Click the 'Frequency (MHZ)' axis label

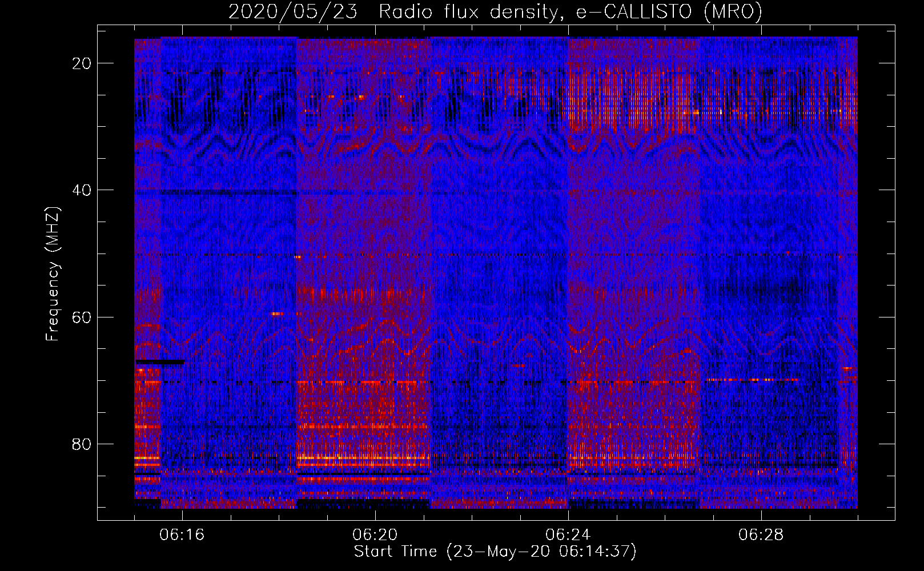tap(53, 274)
